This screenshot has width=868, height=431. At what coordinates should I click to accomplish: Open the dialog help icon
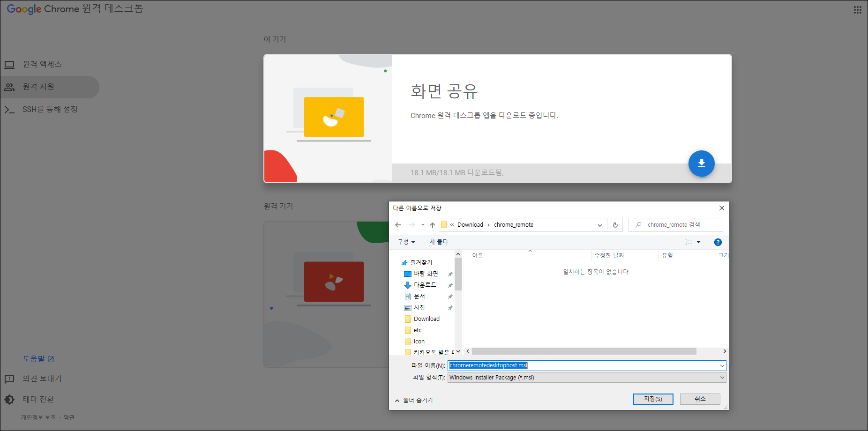click(x=718, y=242)
